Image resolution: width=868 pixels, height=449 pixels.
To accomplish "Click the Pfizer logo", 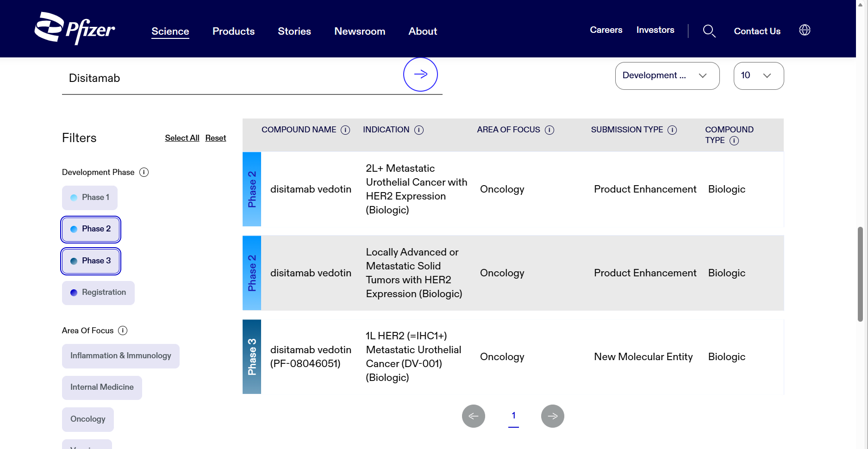I will [75, 28].
